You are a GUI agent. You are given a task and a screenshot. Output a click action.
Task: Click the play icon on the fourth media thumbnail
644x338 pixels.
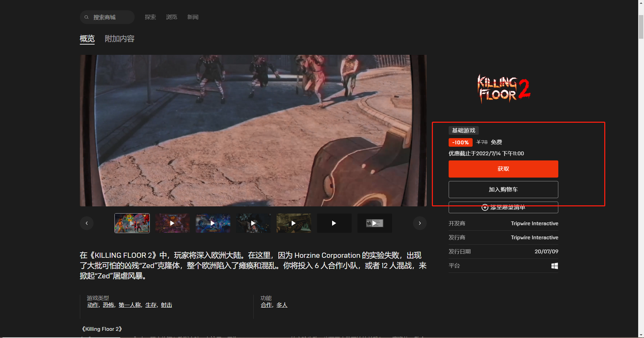click(253, 223)
